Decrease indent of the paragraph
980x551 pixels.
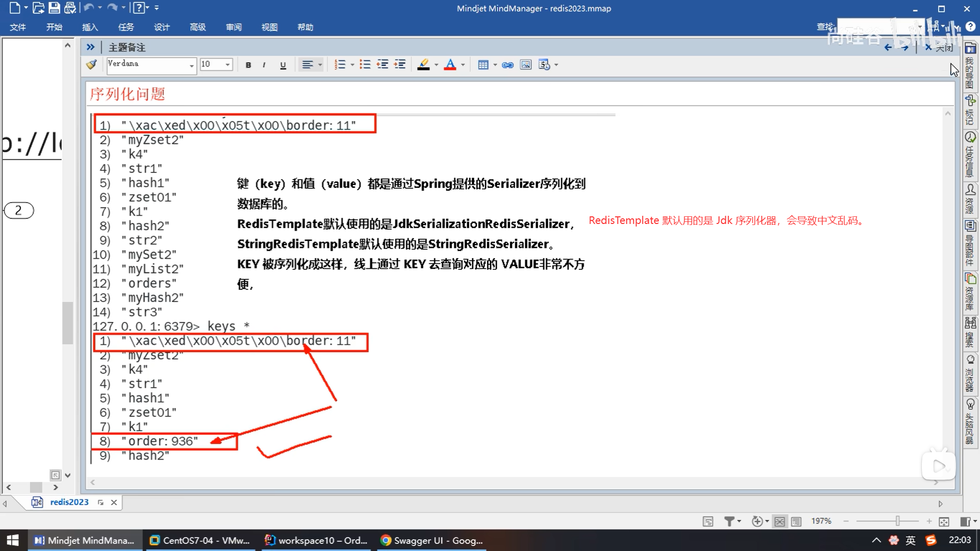click(382, 64)
